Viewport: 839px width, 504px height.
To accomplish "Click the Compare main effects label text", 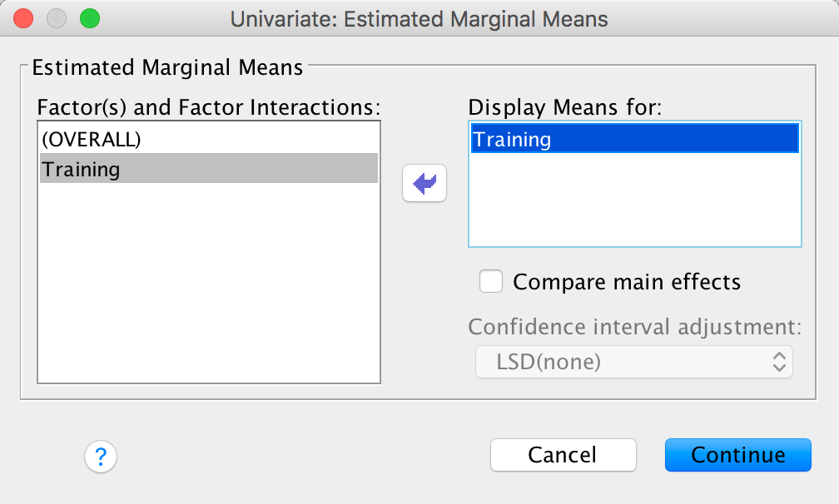I will point(626,282).
